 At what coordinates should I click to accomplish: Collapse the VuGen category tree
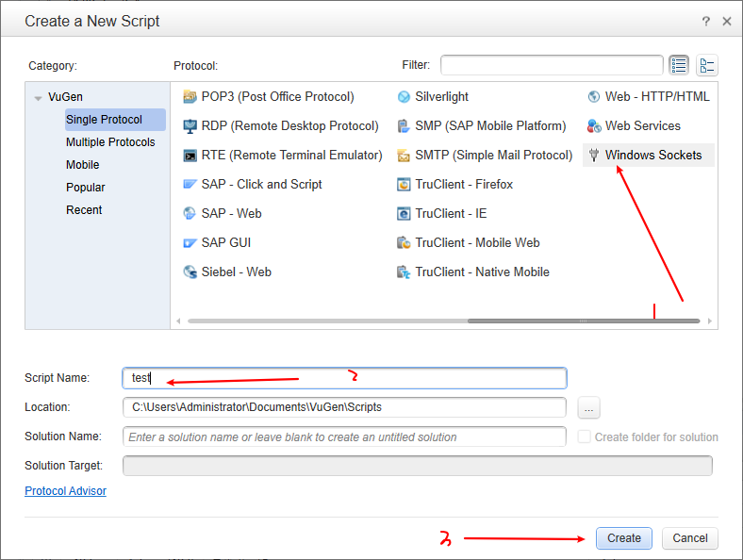click(38, 97)
